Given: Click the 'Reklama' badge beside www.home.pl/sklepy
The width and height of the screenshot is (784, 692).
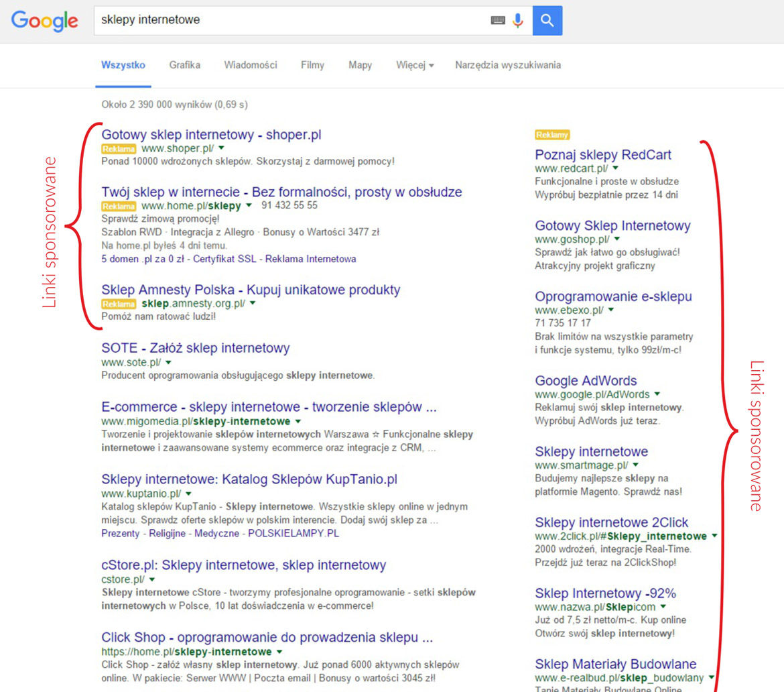Looking at the screenshot, I should [x=119, y=207].
